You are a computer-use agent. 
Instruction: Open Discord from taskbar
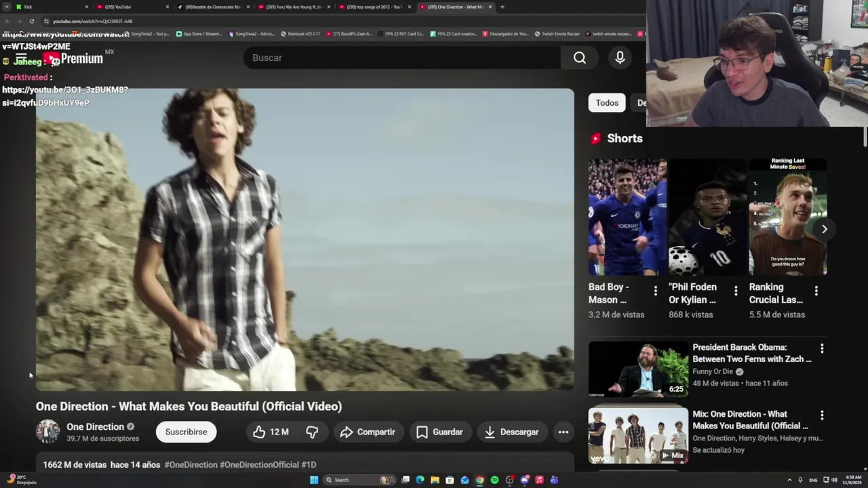[524, 480]
